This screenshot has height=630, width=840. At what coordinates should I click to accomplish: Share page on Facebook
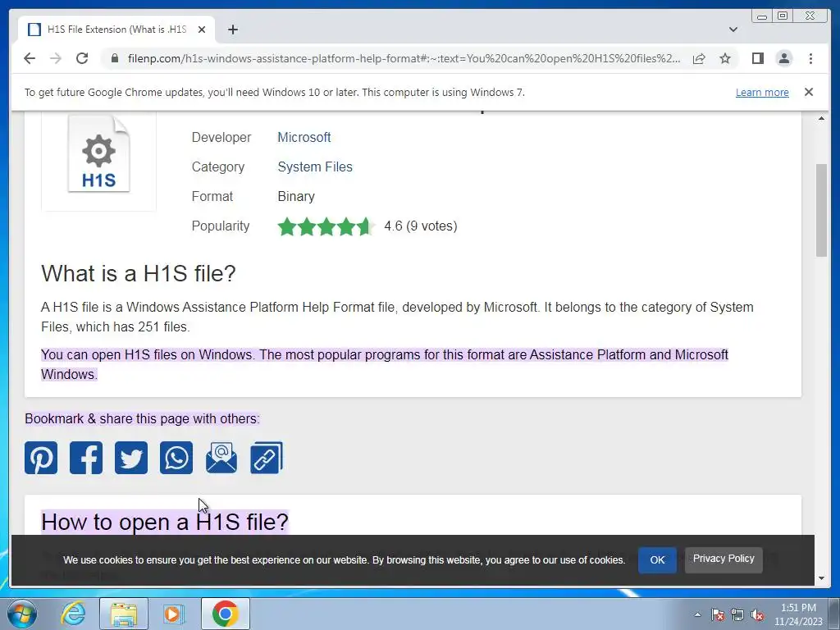pos(85,458)
